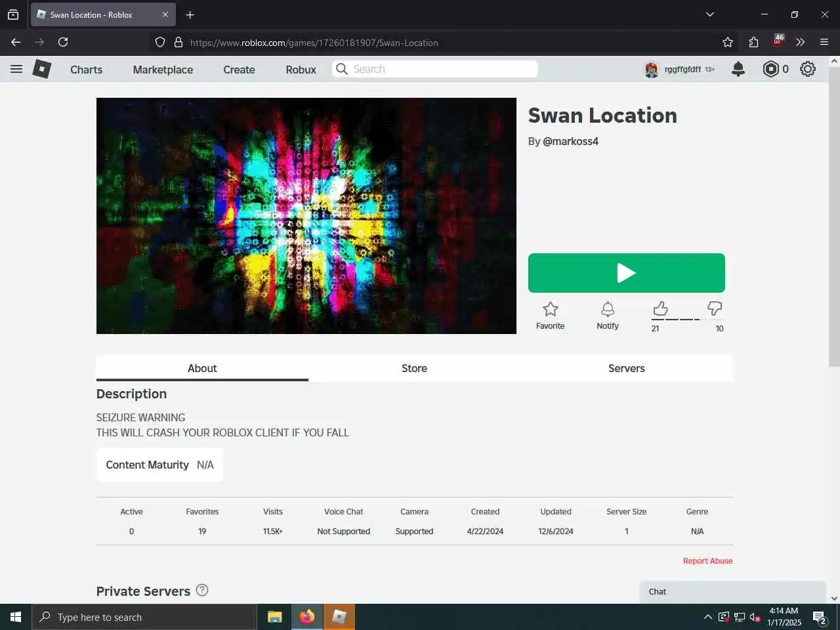
Task: Click the taskbar clock showing 4:14 AM
Action: 784,617
